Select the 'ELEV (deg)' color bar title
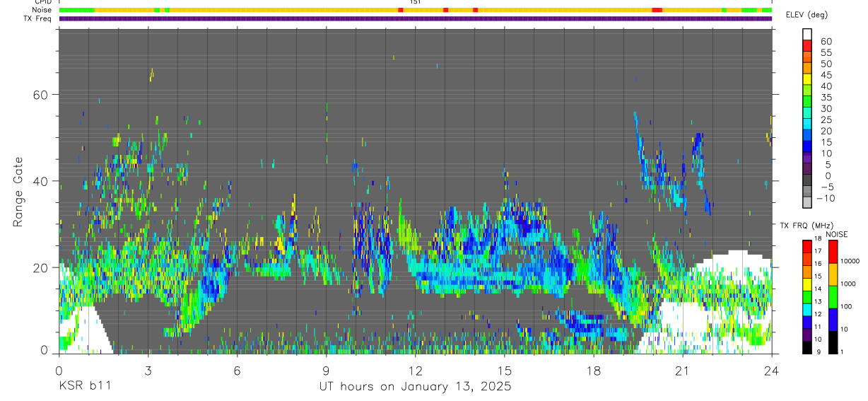 [807, 15]
